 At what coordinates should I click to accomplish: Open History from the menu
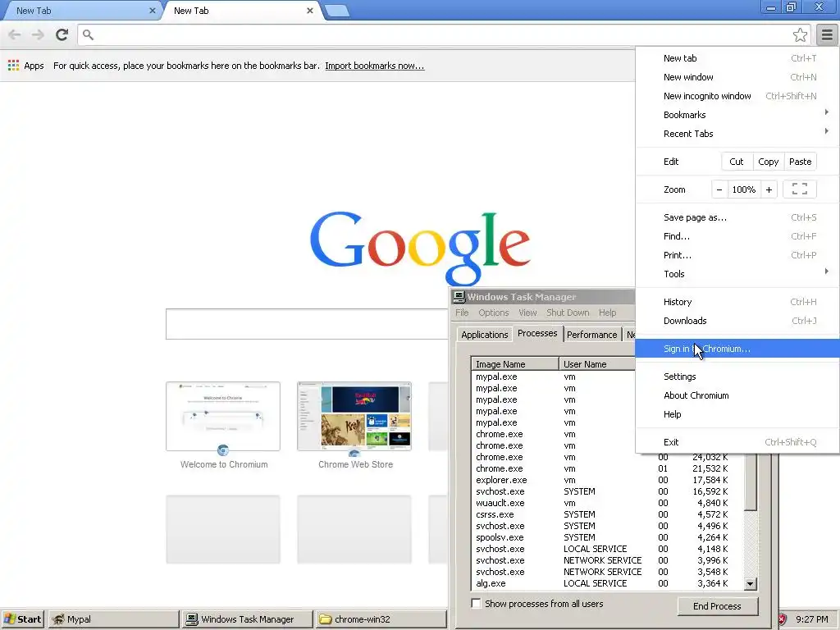(737, 302)
